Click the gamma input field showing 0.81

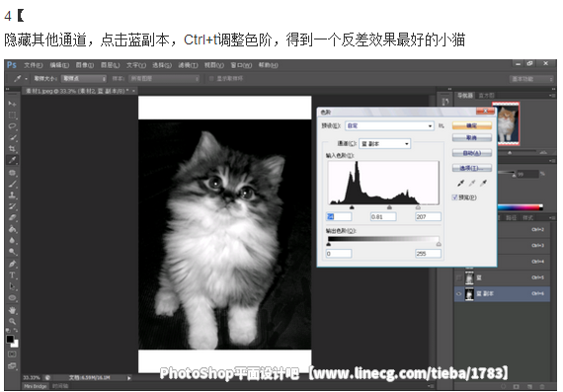click(x=383, y=216)
